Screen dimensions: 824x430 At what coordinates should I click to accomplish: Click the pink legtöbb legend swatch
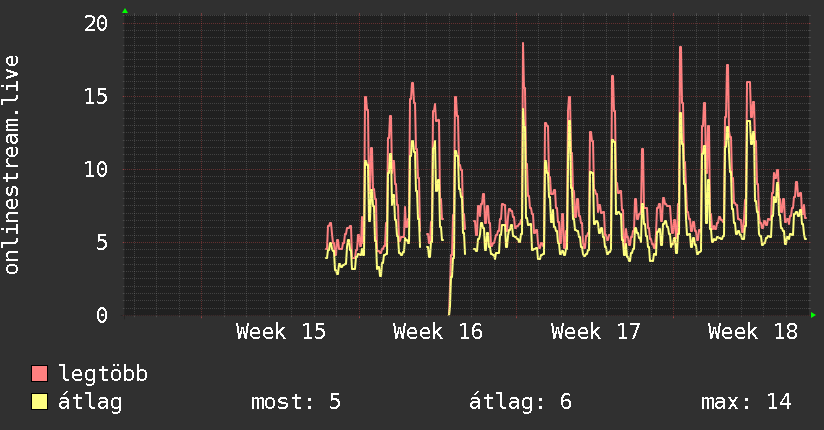(39, 373)
